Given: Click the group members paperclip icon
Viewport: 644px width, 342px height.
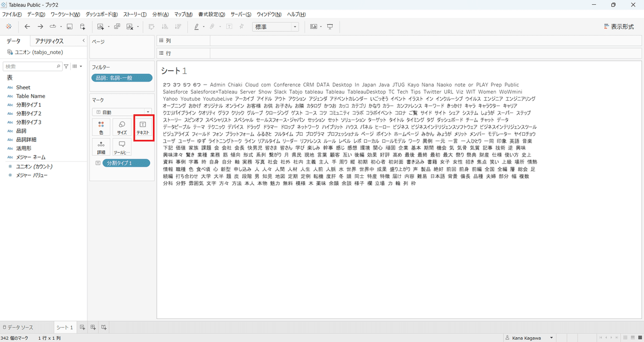Looking at the screenshot, I should 213,27.
